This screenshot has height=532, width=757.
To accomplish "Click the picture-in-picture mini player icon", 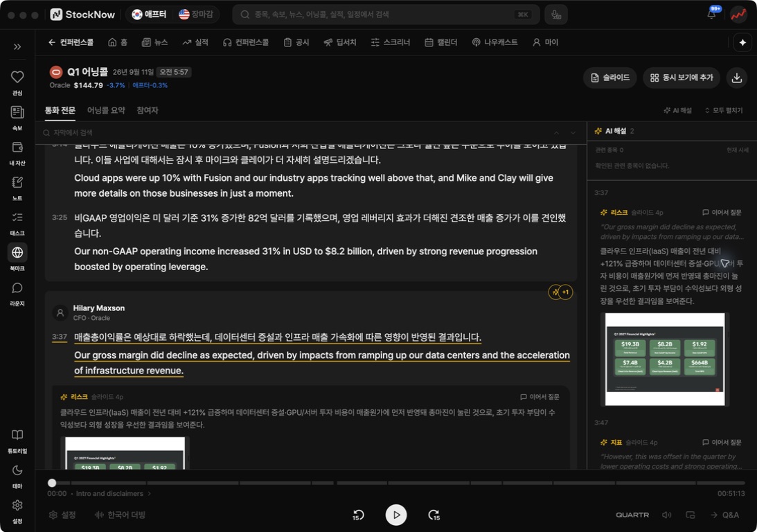I will (x=691, y=515).
